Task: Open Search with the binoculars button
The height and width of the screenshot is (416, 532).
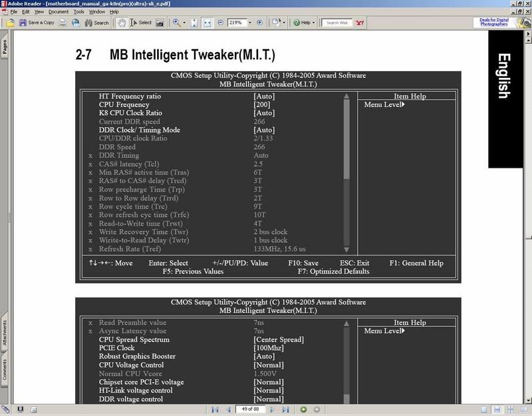Action: (97, 23)
